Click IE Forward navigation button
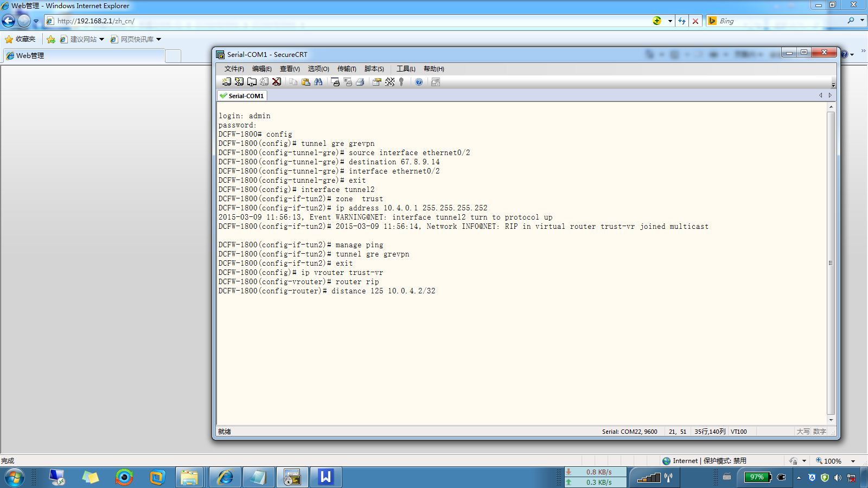The width and height of the screenshot is (868, 488). [24, 21]
